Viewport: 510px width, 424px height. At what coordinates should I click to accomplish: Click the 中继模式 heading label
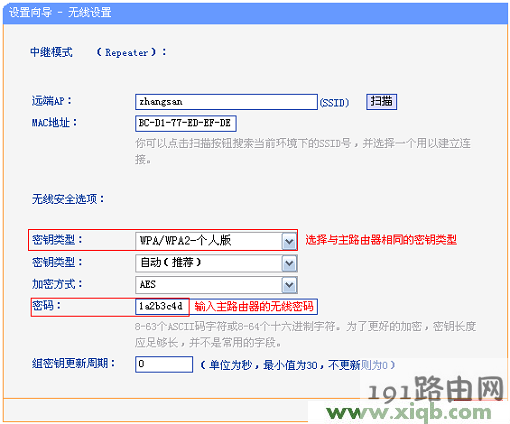click(51, 53)
